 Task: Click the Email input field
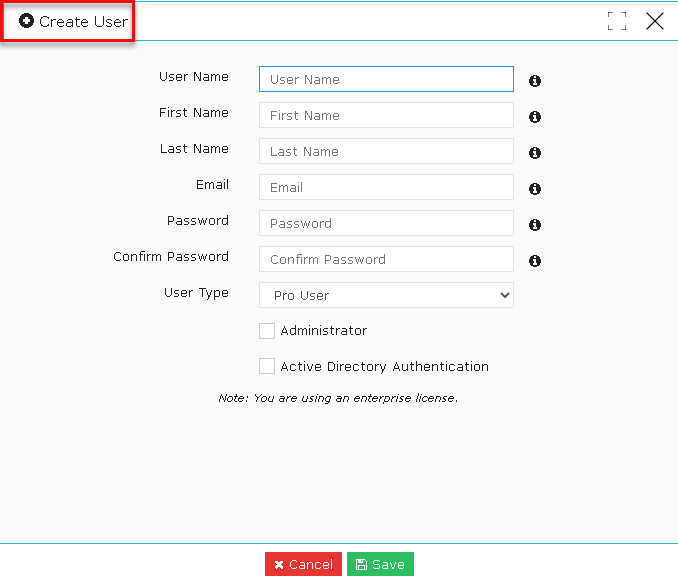(386, 187)
